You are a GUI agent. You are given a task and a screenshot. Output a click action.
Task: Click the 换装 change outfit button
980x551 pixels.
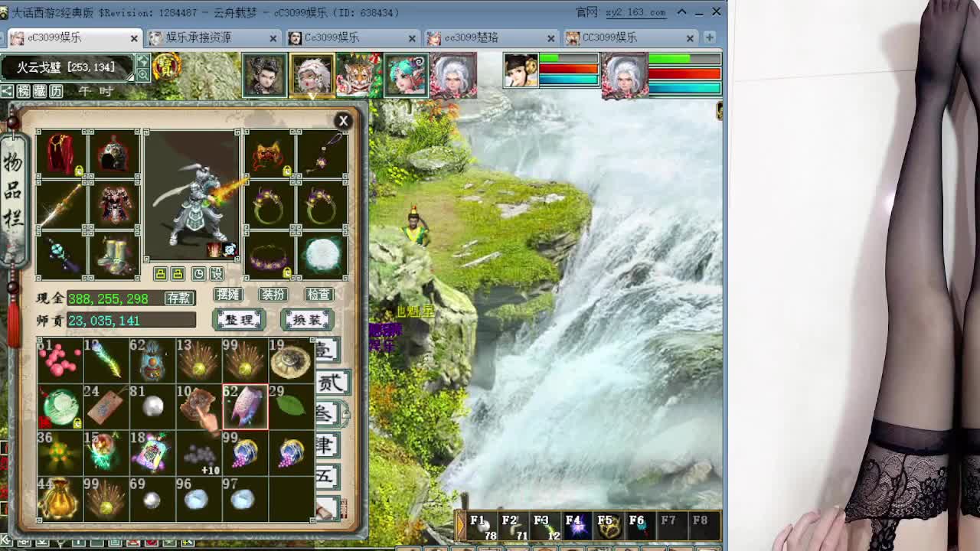[x=306, y=319]
